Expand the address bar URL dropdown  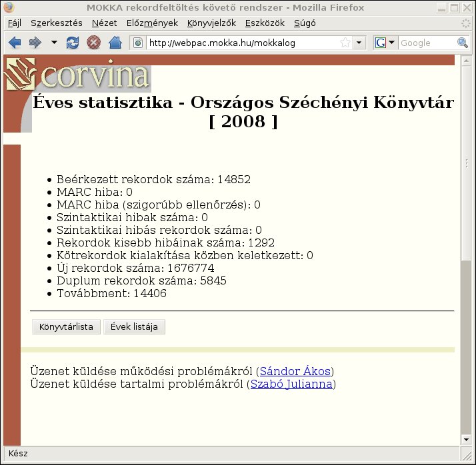[x=359, y=43]
